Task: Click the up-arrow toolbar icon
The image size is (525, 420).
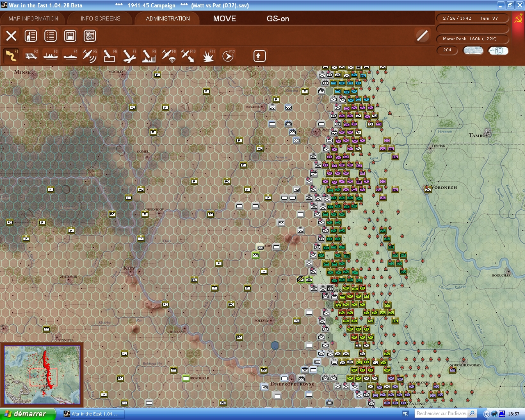Action: 259,56
